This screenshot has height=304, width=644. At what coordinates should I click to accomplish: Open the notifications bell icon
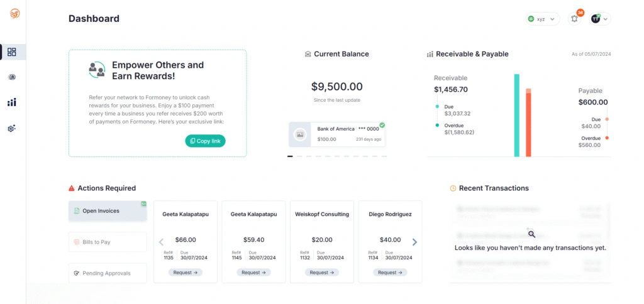[x=574, y=19]
